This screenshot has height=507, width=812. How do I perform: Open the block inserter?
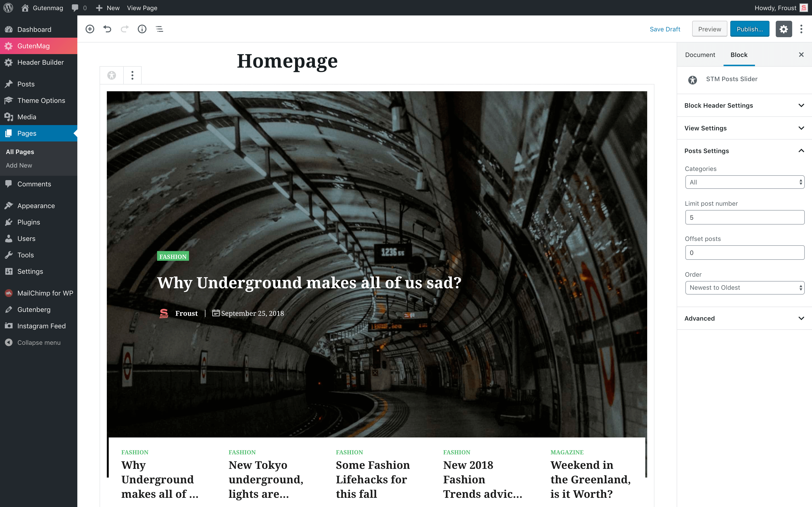point(90,29)
